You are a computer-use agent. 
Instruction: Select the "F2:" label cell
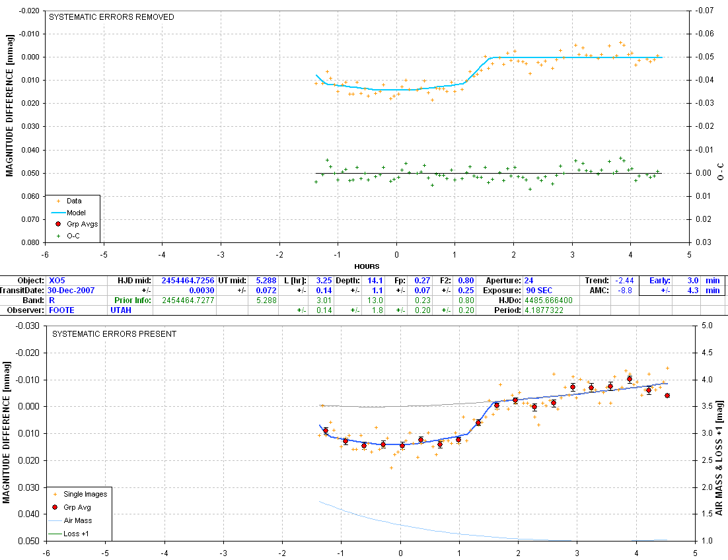(446, 281)
